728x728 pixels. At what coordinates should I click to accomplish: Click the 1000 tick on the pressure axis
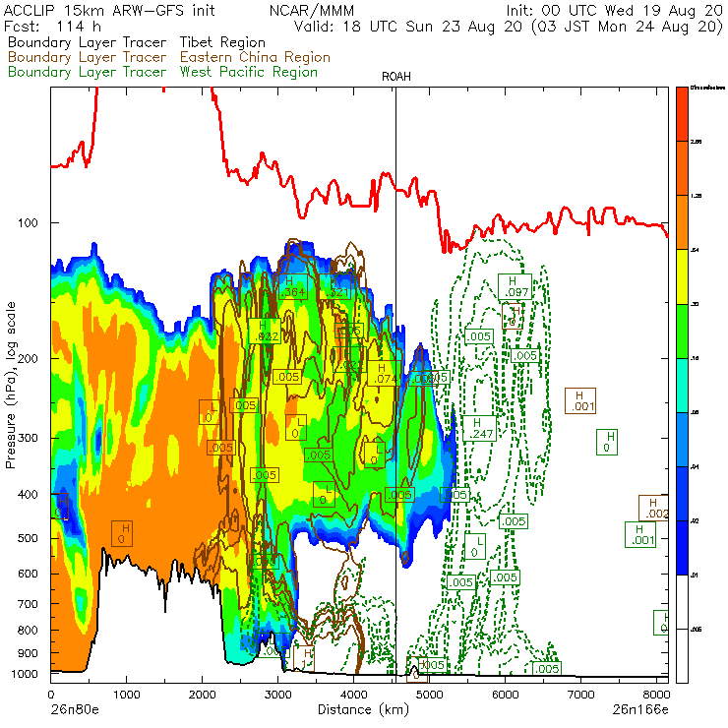(x=25, y=674)
